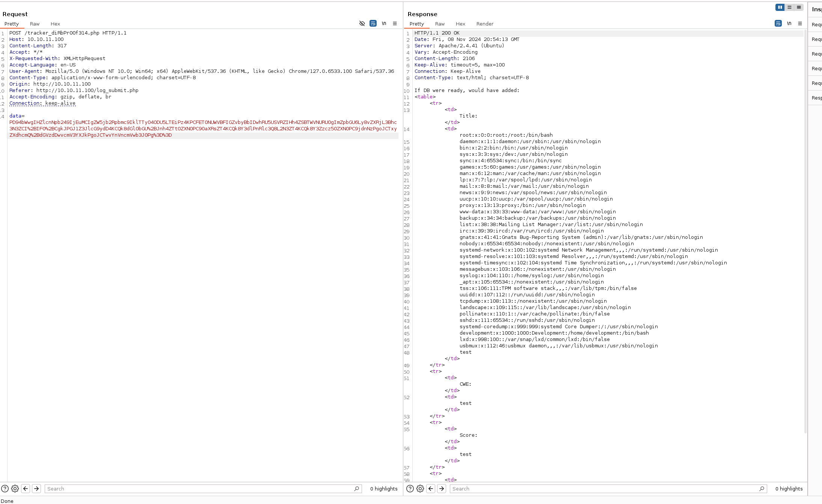Click Response search magnifier icon
This screenshot has width=822, height=504.
click(762, 489)
